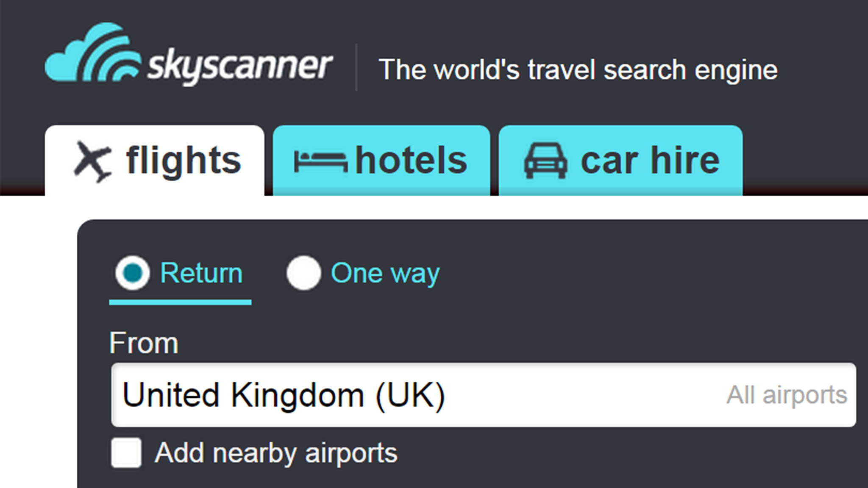Viewport: 868px width, 488px height.
Task: Click the One way text label
Action: click(385, 274)
